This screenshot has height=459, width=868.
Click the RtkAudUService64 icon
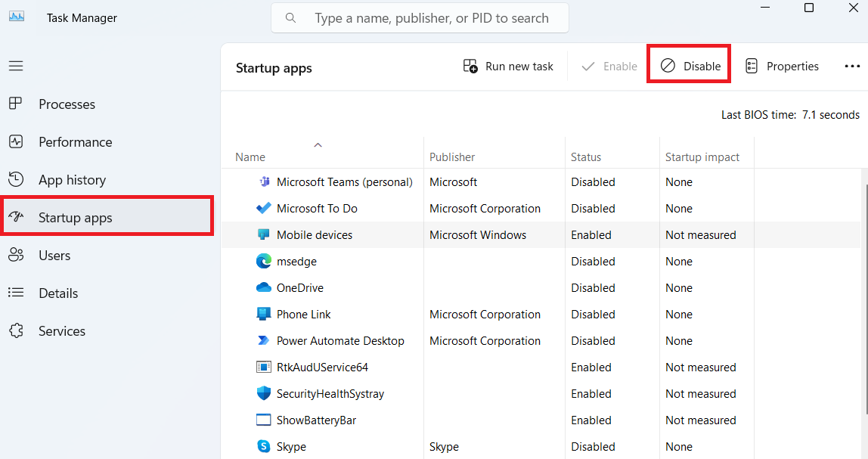(263, 367)
